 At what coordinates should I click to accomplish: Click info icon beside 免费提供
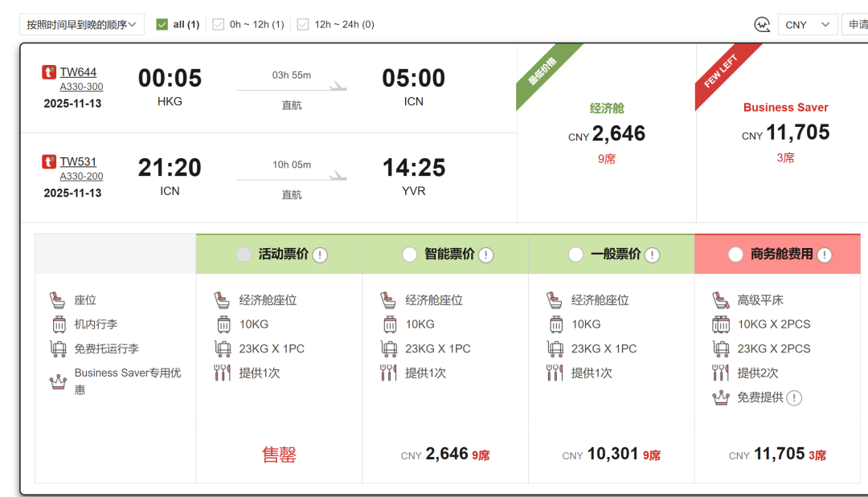794,397
